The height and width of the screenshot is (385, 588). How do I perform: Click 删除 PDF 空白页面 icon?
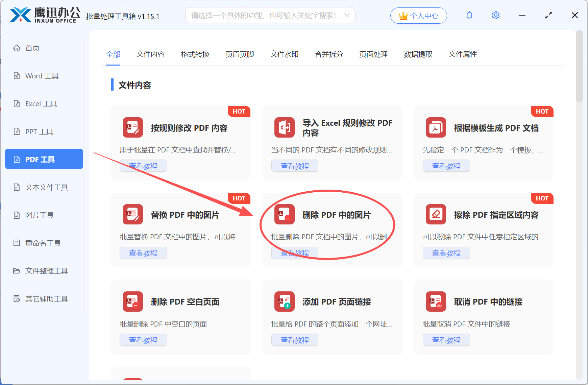(133, 302)
